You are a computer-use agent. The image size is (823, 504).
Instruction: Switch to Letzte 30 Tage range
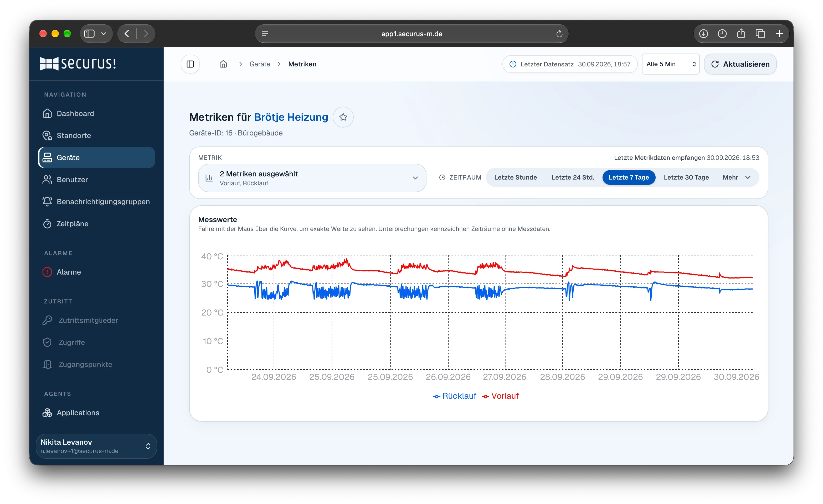[686, 177]
